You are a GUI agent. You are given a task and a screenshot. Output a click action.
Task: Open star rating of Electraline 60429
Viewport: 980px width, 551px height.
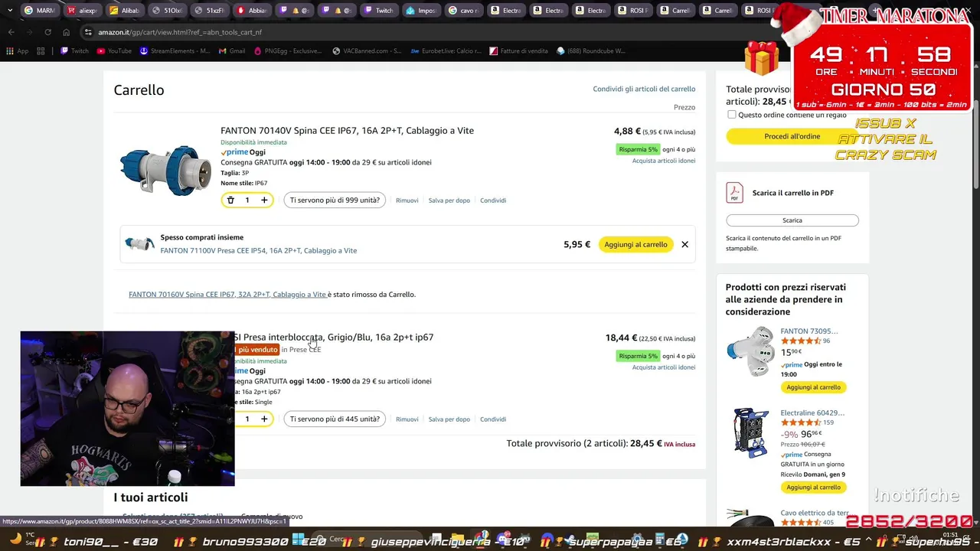click(800, 422)
